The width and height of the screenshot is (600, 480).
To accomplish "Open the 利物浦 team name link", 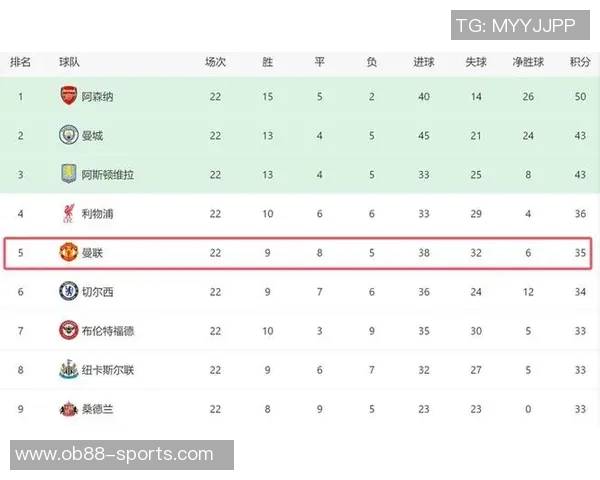I will 97,214.
